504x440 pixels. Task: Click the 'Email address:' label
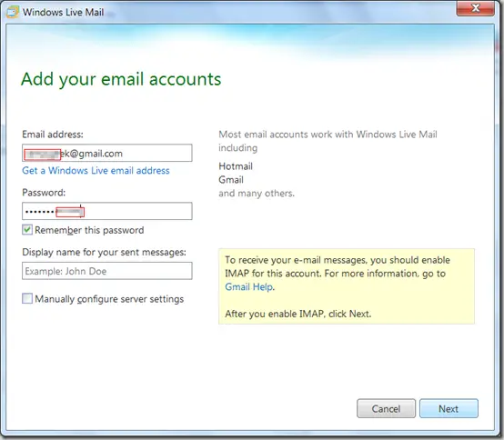(x=53, y=134)
